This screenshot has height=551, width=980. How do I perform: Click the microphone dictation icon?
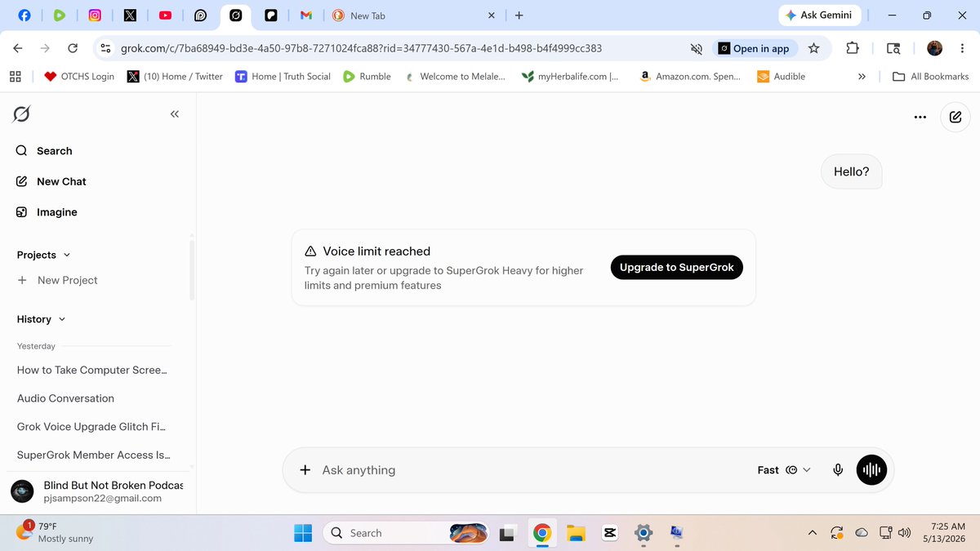(x=838, y=470)
